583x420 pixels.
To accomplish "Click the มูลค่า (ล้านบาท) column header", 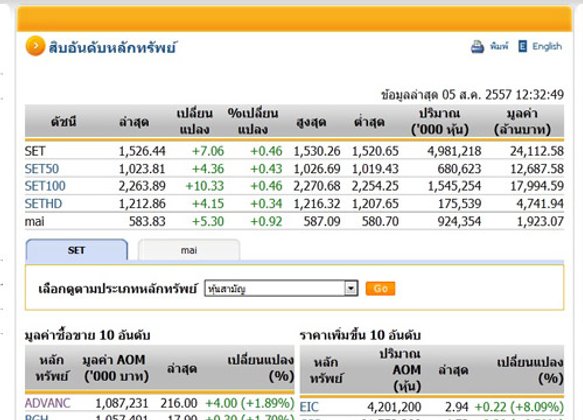I will (x=522, y=122).
